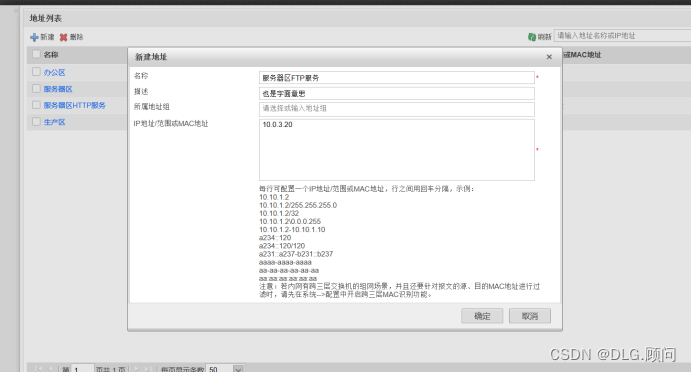Check the box for 服务器区HTTP服务 row

(36, 105)
